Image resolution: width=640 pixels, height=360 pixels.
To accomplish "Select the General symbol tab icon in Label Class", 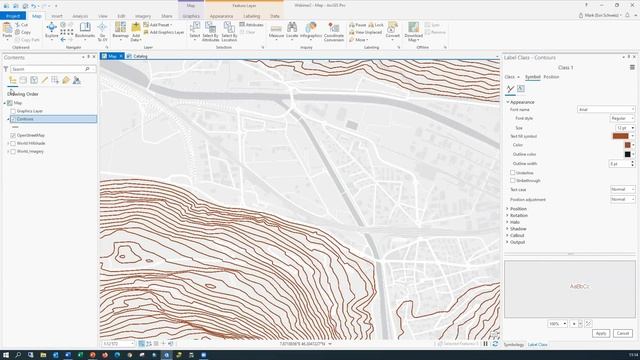I will (x=510, y=89).
